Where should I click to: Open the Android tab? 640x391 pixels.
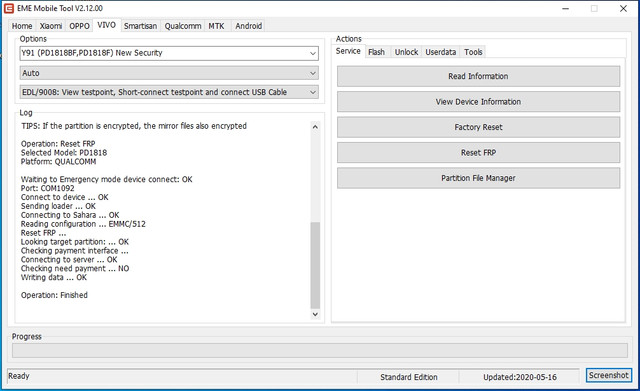pyautogui.click(x=249, y=26)
